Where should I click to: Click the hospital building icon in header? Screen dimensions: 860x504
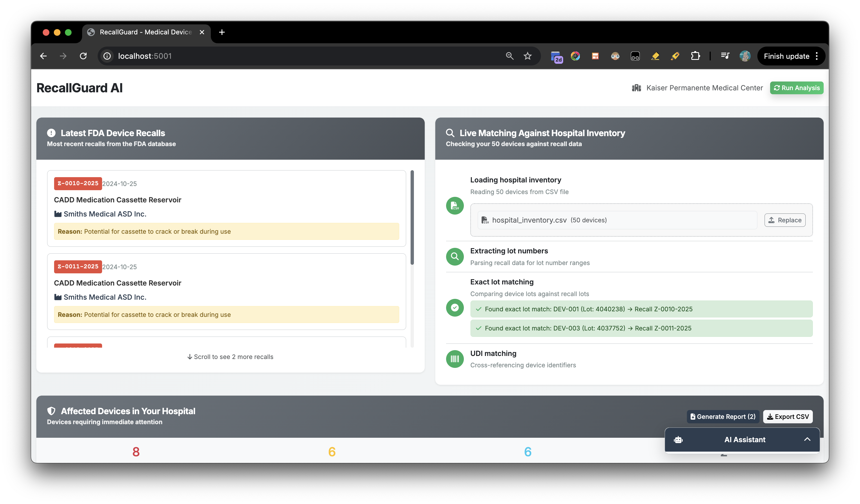pyautogui.click(x=636, y=88)
